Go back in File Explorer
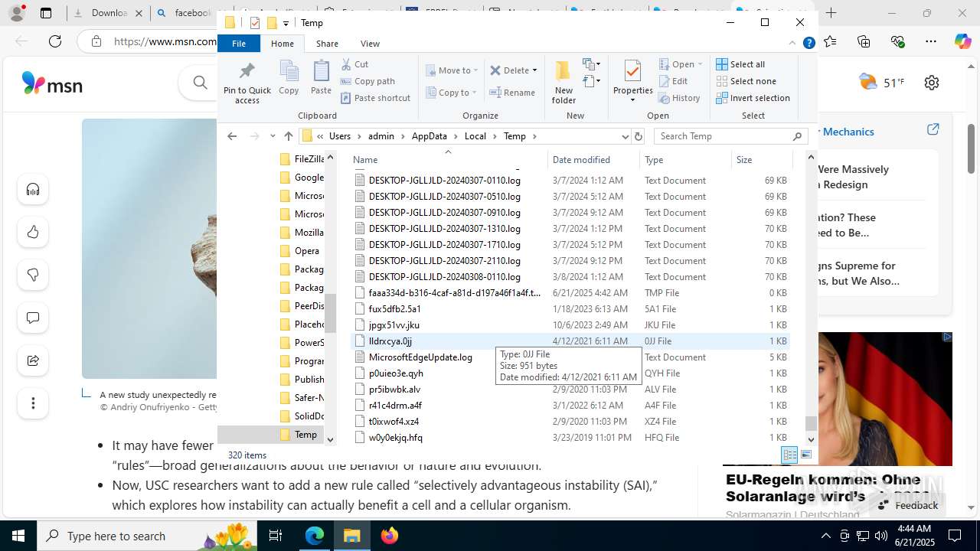The width and height of the screenshot is (980, 551). tap(232, 136)
